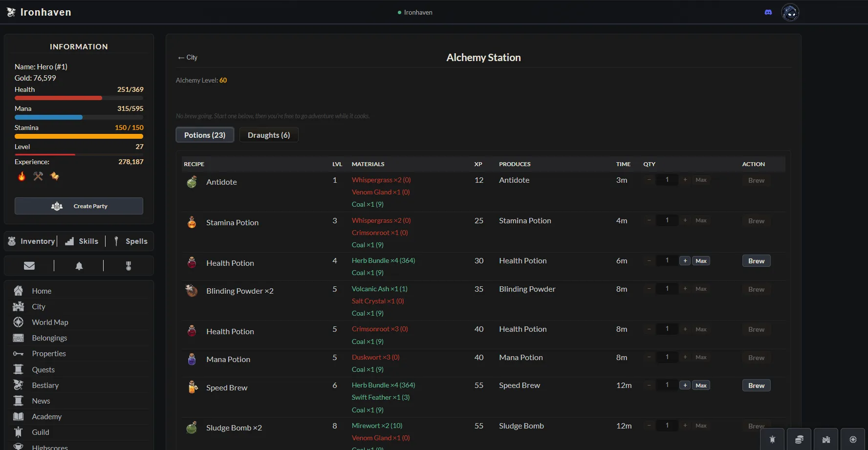868x450 pixels.
Task: Switch to the Potions (23) tab
Action: click(205, 135)
